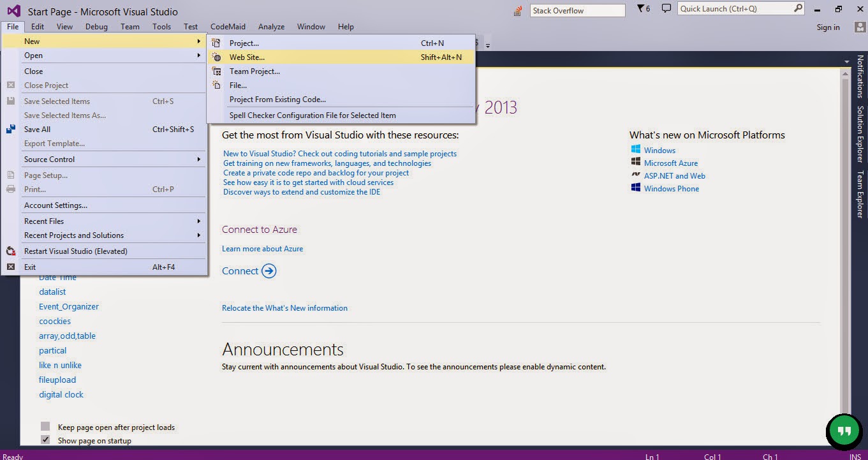Click the Team Project icon in submenu
Viewport: 868px width, 460px height.
[x=217, y=71]
